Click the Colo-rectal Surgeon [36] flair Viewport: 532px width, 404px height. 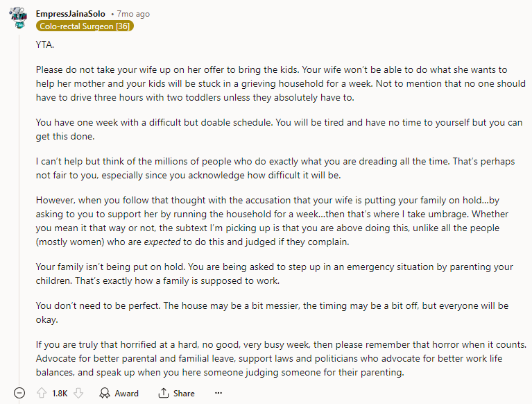point(85,26)
